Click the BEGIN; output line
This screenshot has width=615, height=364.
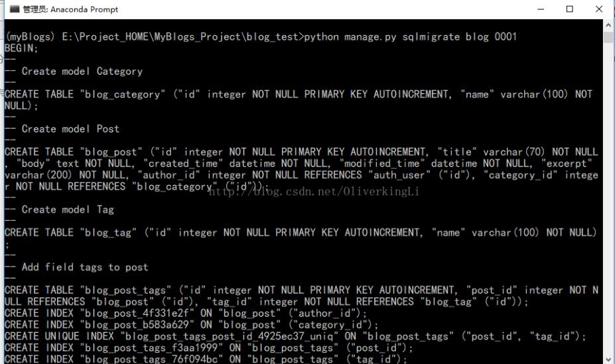[x=21, y=48]
